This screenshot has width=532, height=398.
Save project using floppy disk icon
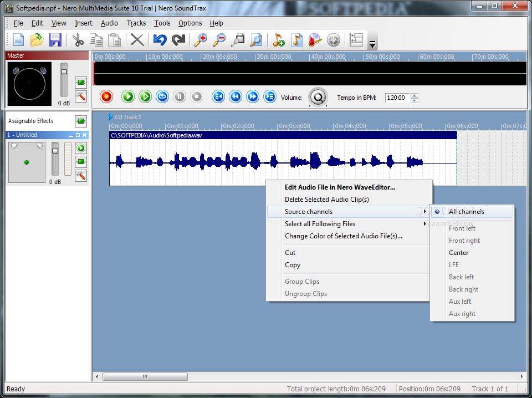[x=55, y=40]
